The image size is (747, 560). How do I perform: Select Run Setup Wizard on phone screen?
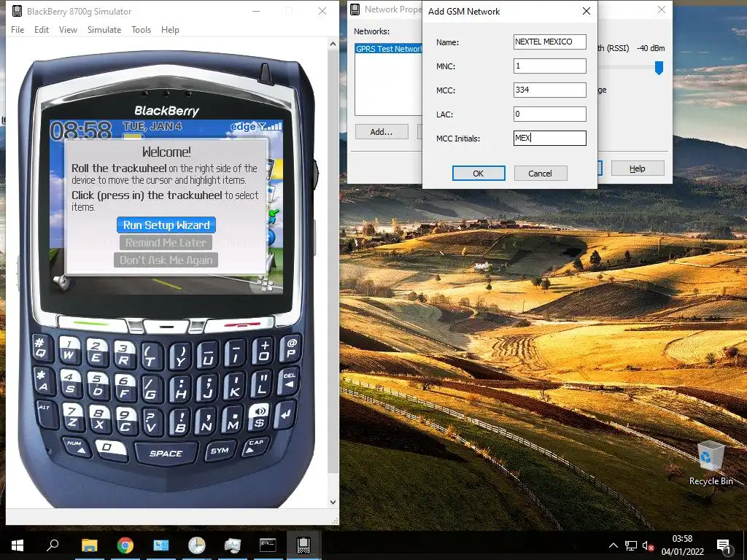point(166,225)
